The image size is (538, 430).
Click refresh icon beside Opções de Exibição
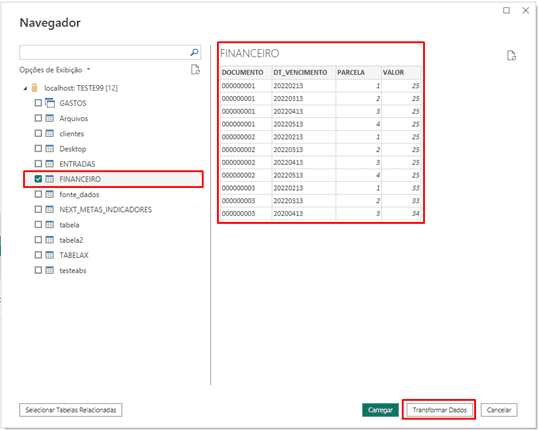point(195,70)
